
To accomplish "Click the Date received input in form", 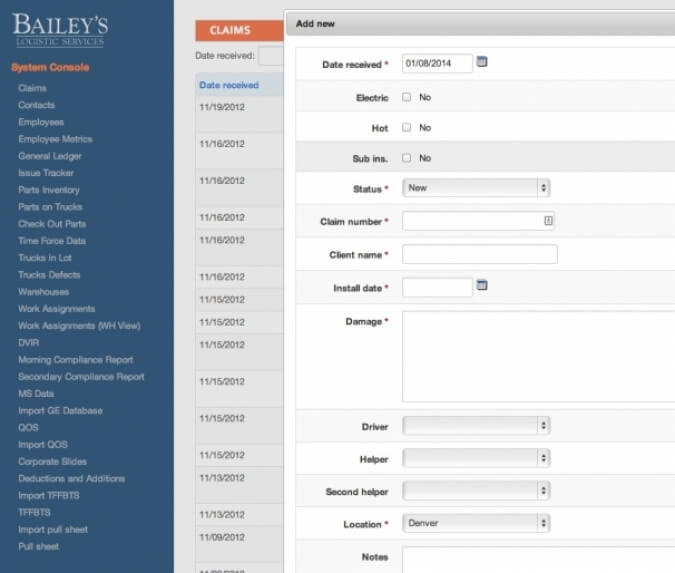I will [x=437, y=63].
